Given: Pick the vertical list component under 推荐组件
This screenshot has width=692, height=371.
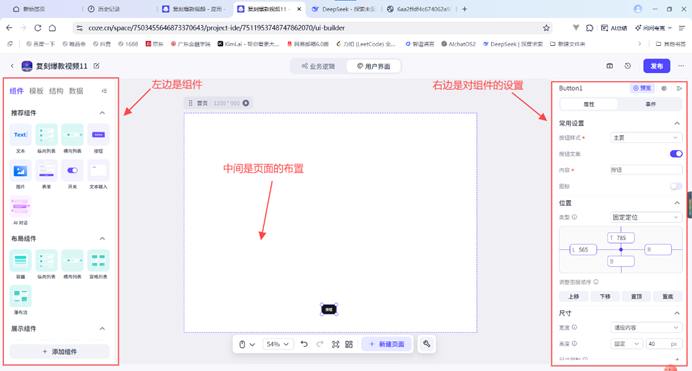Looking at the screenshot, I should 46,135.
